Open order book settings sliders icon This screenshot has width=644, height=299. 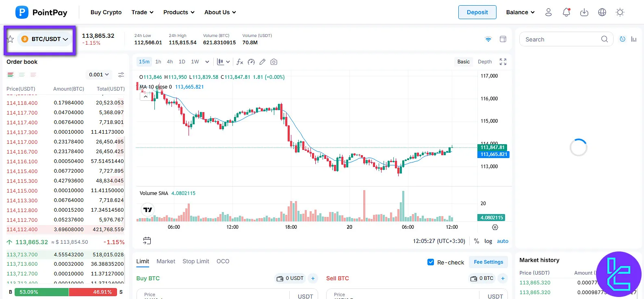coord(121,75)
